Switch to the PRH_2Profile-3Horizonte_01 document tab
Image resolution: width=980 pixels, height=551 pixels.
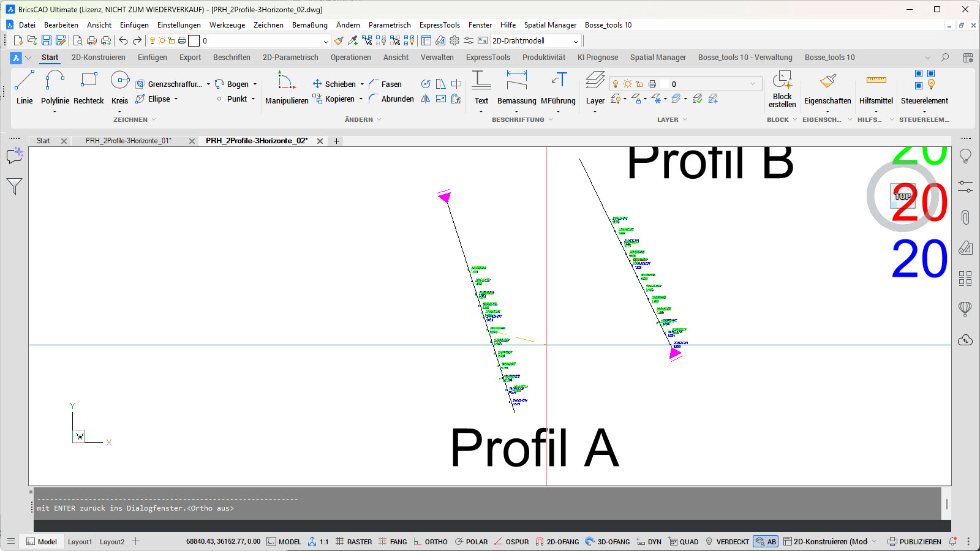click(x=129, y=141)
